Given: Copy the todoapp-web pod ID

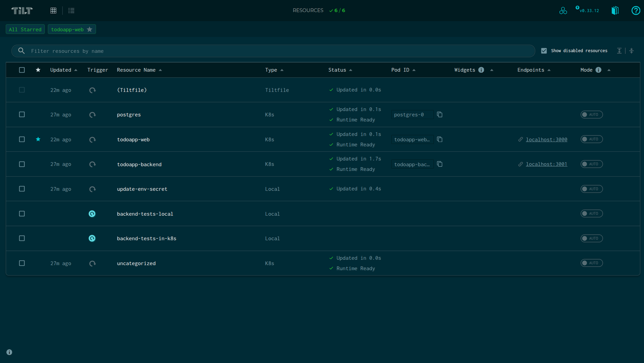Looking at the screenshot, I should (x=440, y=139).
